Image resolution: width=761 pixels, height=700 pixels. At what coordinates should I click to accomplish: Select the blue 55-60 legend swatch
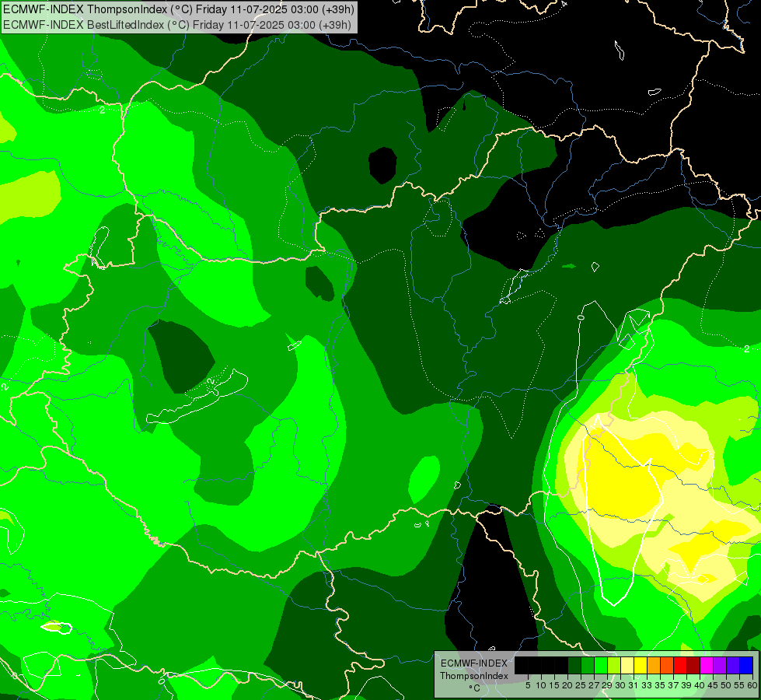coord(746,665)
